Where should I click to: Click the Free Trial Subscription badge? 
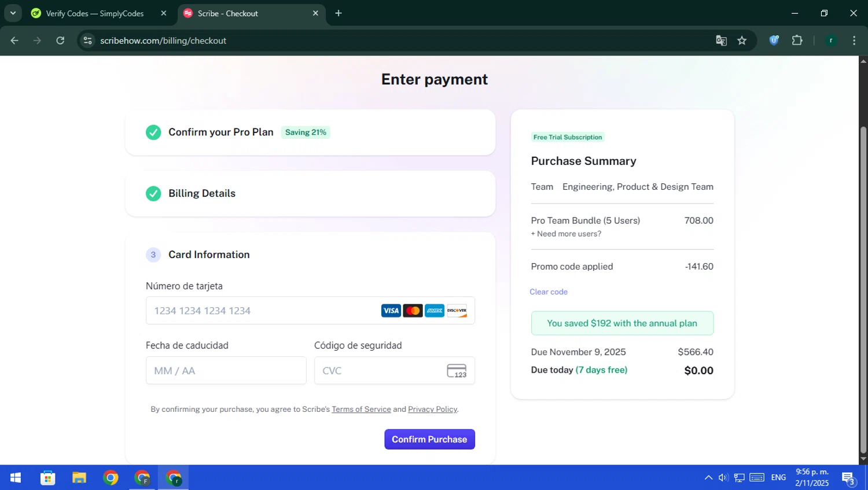[x=568, y=137]
